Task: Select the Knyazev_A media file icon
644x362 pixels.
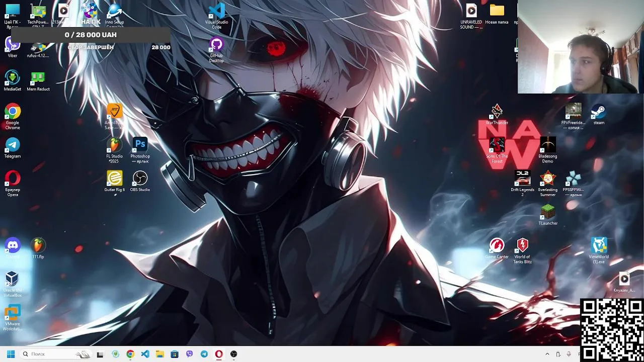Action: tap(624, 282)
